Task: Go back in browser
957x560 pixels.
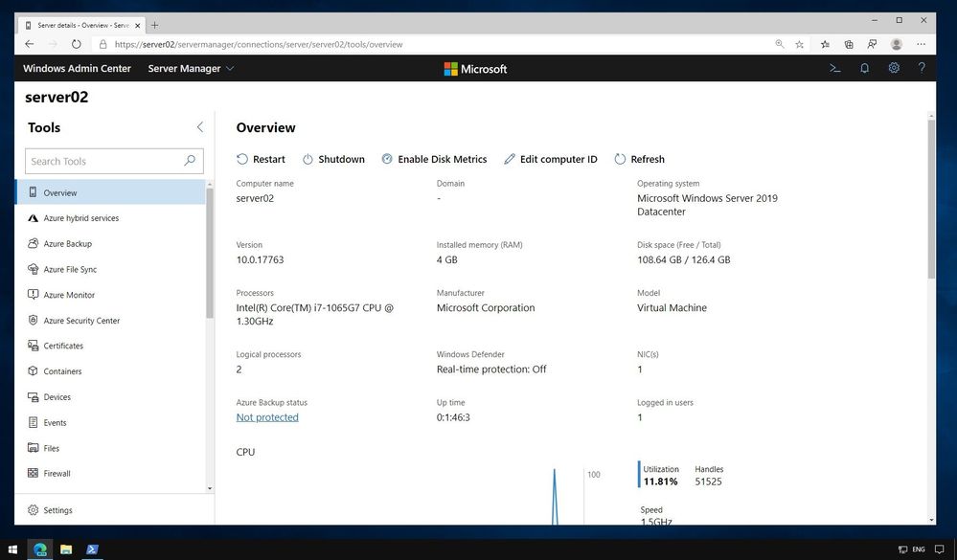Action: coord(30,44)
